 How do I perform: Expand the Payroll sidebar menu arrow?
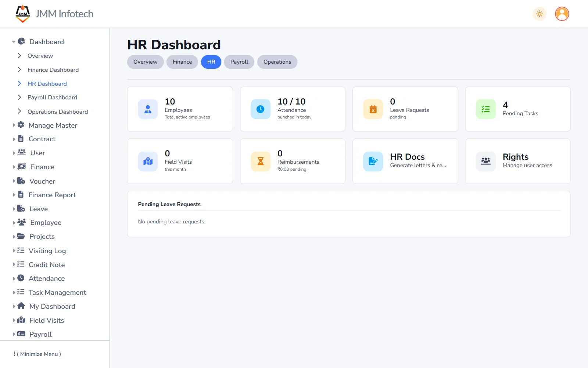(14, 334)
